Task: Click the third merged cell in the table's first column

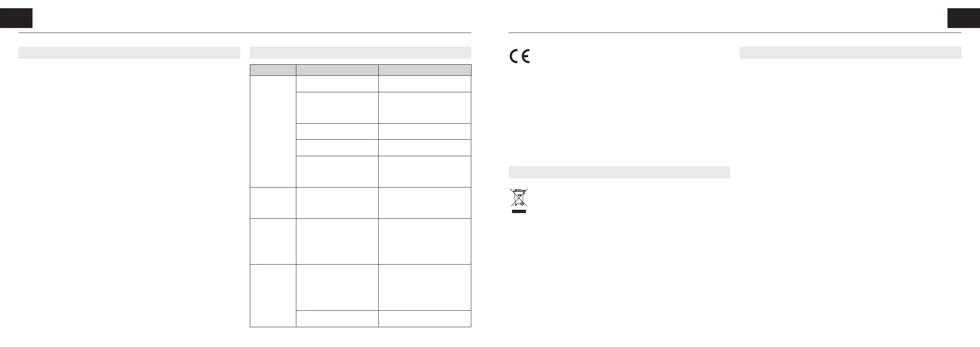Action: 273,241
